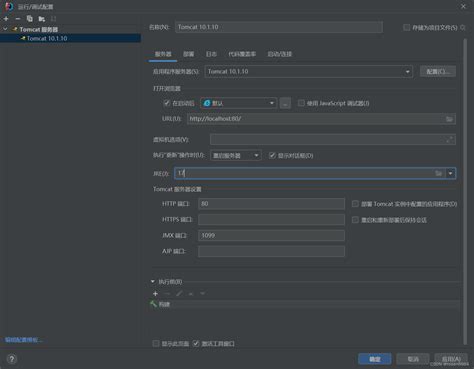Open the JRE dropdown arrow

point(451,173)
